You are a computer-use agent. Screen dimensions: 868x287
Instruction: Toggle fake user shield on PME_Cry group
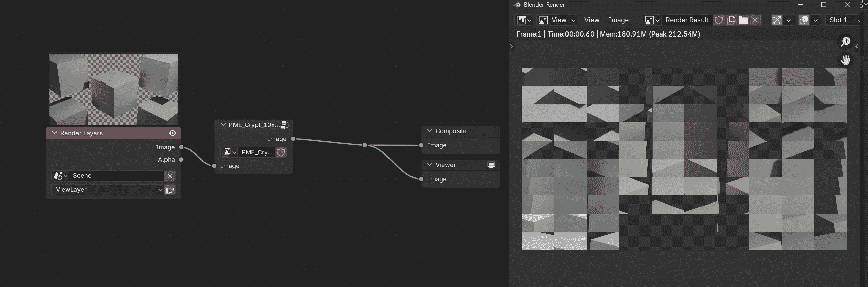click(x=281, y=152)
